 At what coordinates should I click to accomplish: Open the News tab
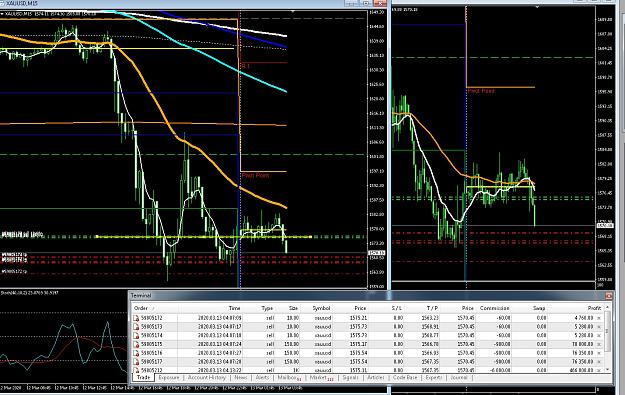[x=240, y=377]
